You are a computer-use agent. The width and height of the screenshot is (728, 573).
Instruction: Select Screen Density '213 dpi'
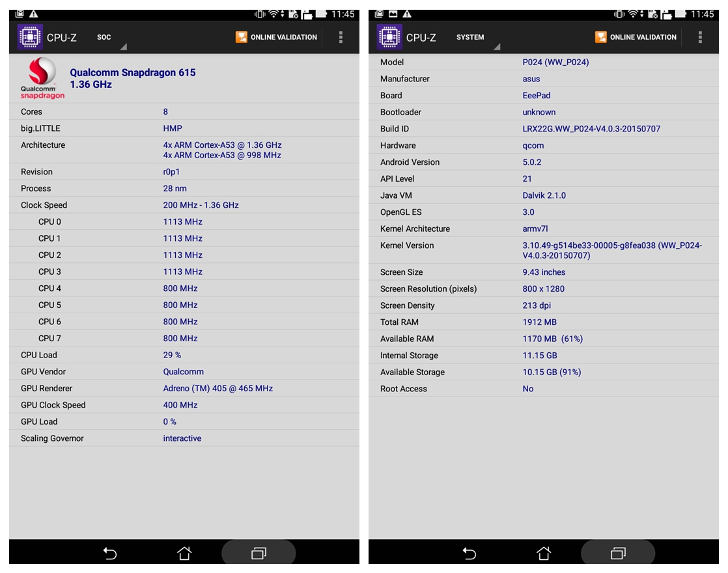tap(537, 305)
